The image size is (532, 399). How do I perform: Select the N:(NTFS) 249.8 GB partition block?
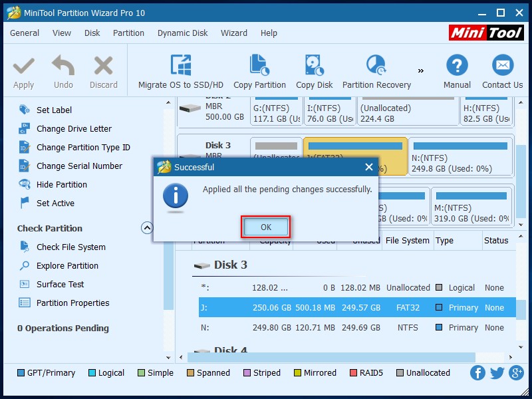coord(460,156)
